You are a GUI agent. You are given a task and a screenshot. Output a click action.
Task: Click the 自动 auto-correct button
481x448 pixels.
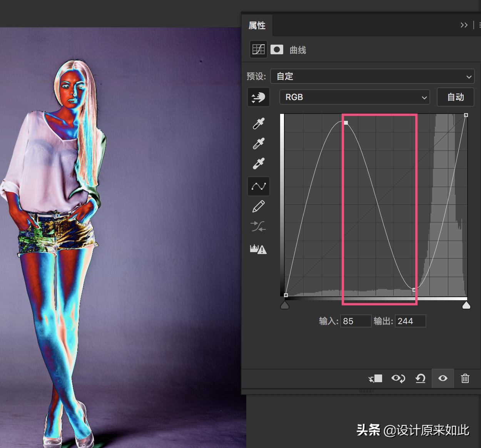(x=455, y=97)
